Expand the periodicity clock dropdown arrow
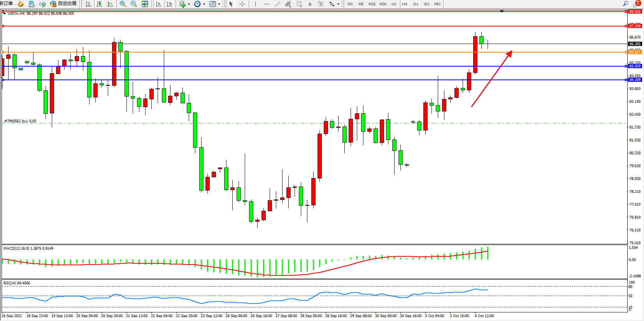 click(204, 4)
